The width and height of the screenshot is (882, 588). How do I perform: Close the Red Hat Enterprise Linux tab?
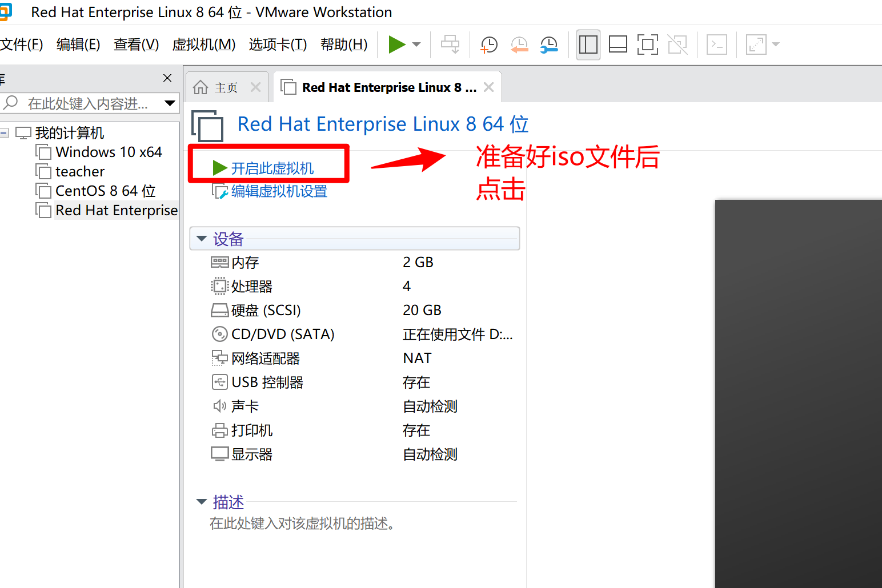point(488,87)
